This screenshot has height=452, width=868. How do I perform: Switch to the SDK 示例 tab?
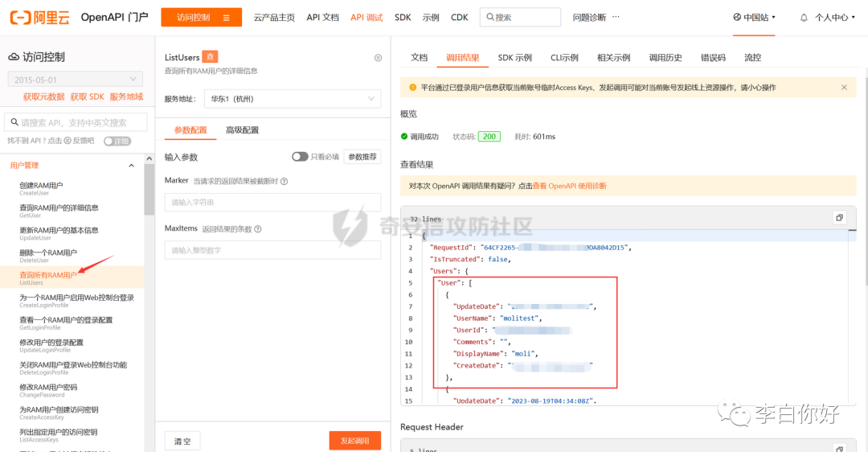point(514,58)
